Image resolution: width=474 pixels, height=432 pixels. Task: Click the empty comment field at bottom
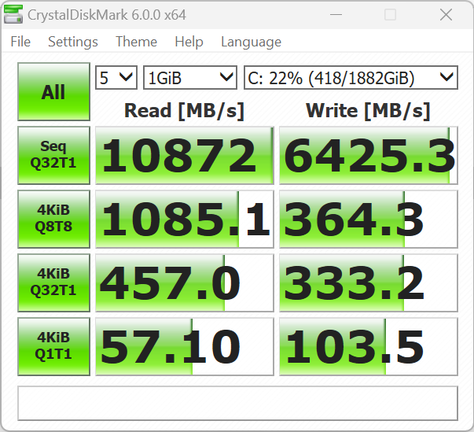pyautogui.click(x=238, y=403)
